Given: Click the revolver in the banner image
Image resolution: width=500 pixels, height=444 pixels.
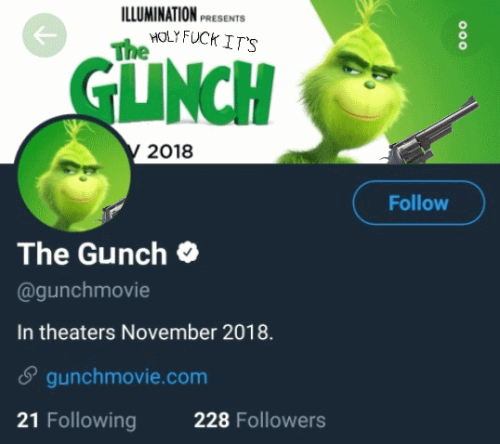Looking at the screenshot, I should [x=433, y=131].
